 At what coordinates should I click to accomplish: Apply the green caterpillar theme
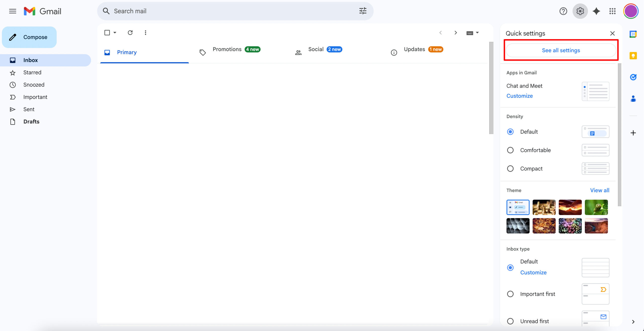tap(596, 207)
